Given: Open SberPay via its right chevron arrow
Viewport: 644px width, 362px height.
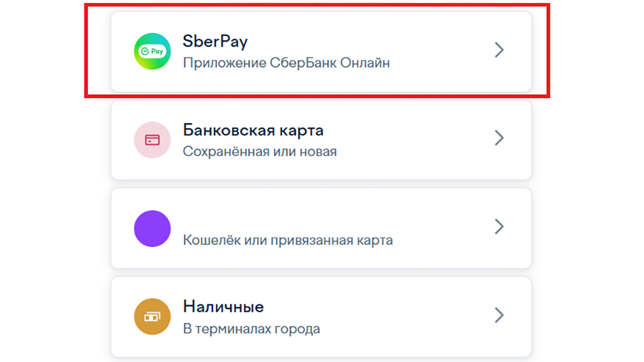Looking at the screenshot, I should [x=499, y=49].
